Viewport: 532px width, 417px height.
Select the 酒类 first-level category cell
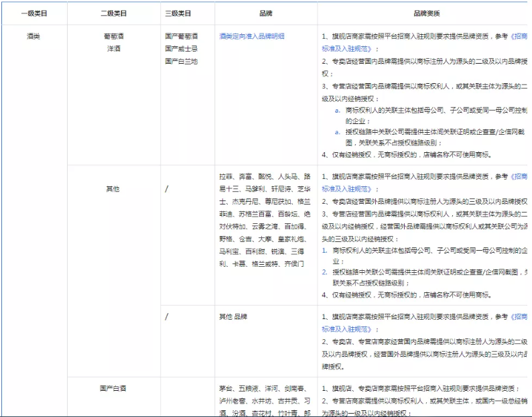(34, 36)
